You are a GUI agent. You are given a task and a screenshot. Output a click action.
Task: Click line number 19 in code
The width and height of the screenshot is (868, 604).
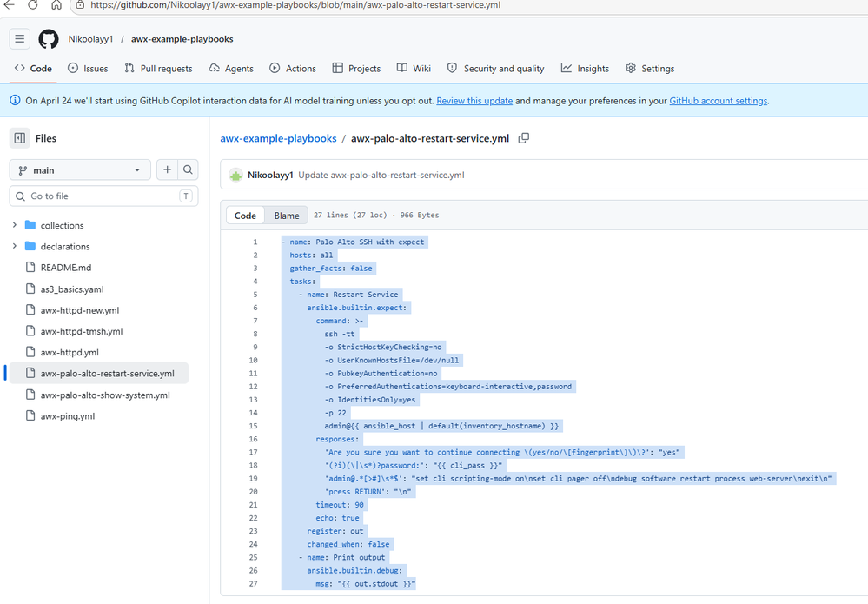pyautogui.click(x=253, y=478)
